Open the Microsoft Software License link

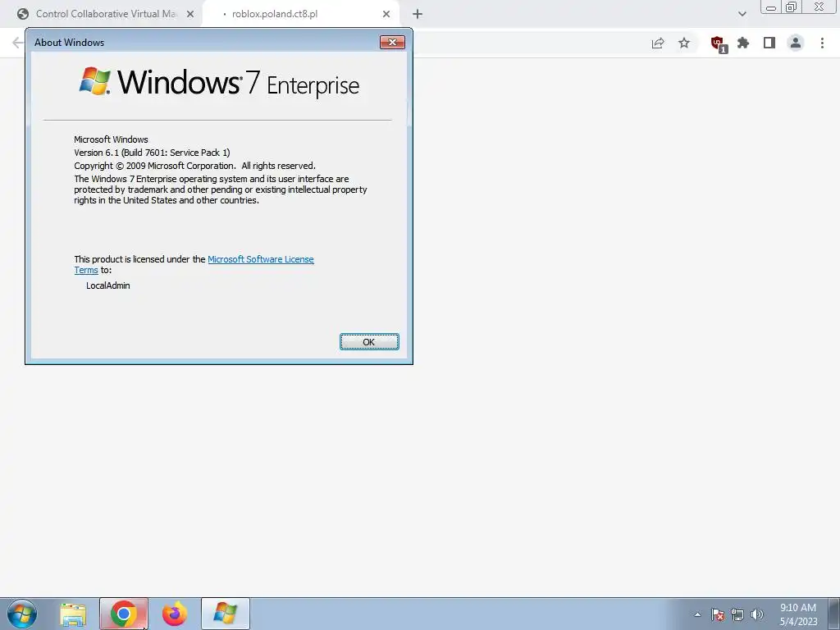point(260,259)
